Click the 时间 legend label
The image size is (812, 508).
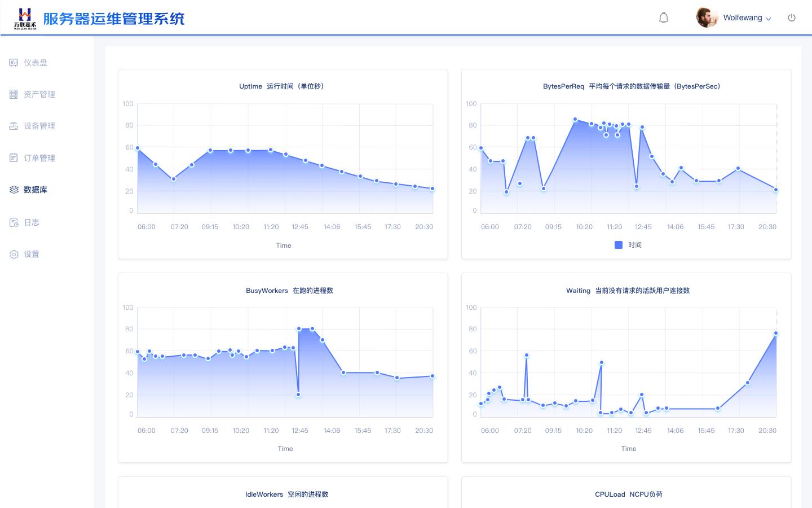pyautogui.click(x=635, y=245)
